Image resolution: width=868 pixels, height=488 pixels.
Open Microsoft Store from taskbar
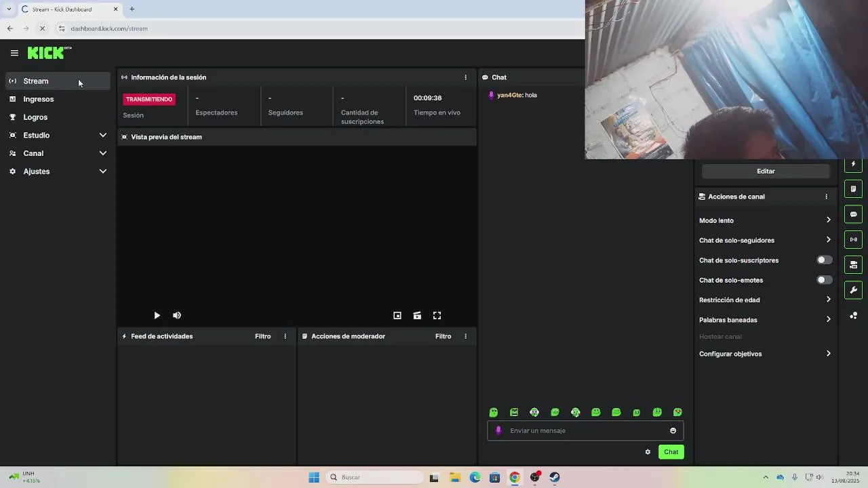coord(494,477)
